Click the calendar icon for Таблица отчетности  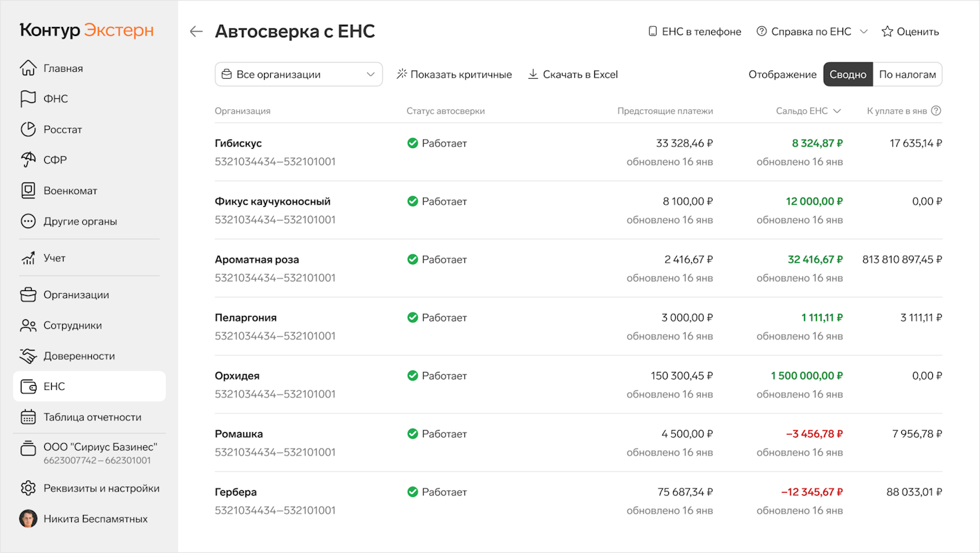coord(28,417)
